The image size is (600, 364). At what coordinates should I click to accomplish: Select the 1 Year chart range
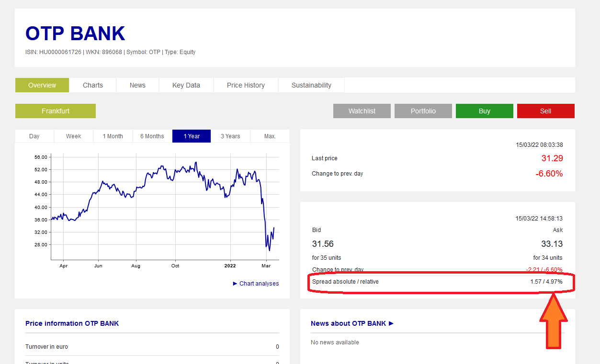click(x=192, y=136)
